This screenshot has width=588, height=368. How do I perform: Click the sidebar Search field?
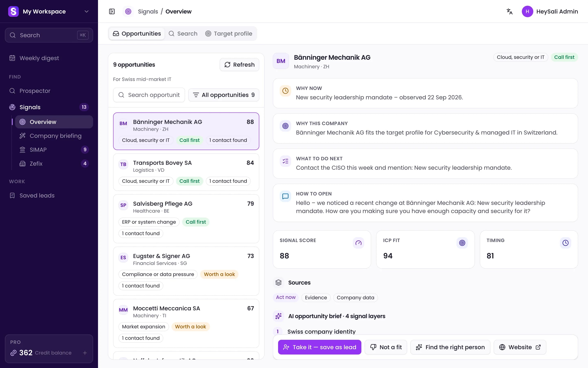49,35
